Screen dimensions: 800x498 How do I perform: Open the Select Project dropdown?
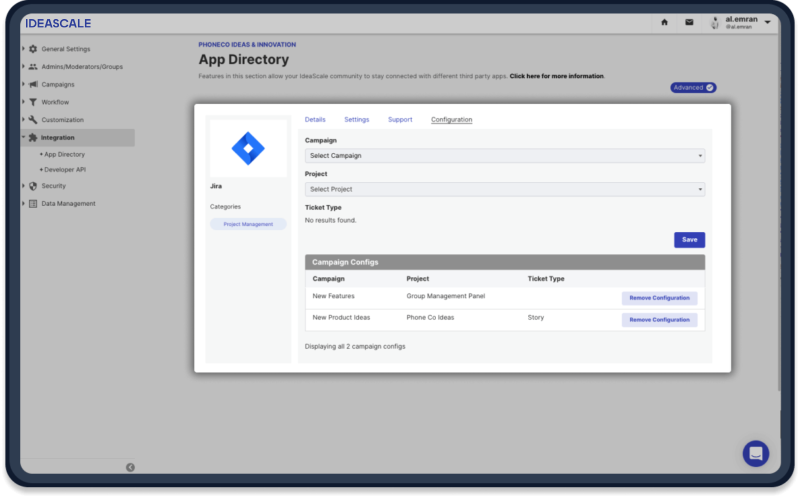pyautogui.click(x=505, y=189)
